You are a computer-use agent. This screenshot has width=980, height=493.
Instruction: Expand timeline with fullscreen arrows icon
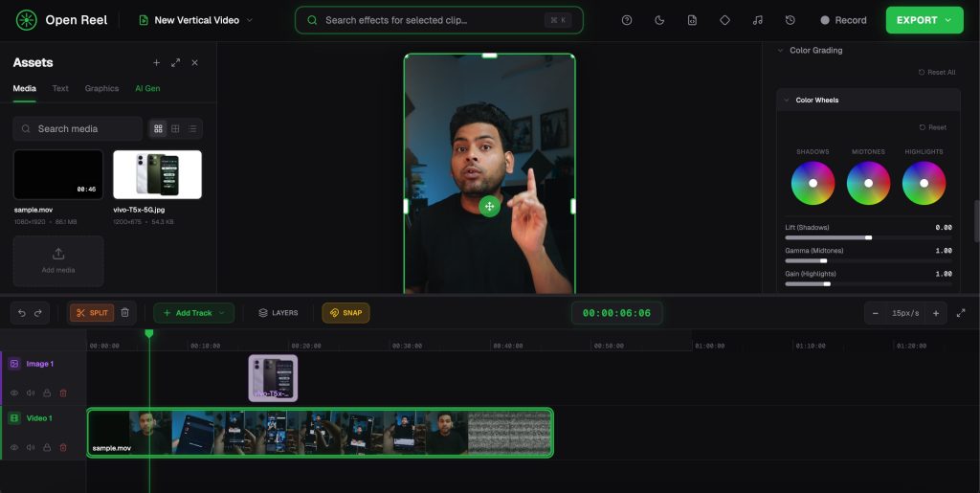click(961, 313)
